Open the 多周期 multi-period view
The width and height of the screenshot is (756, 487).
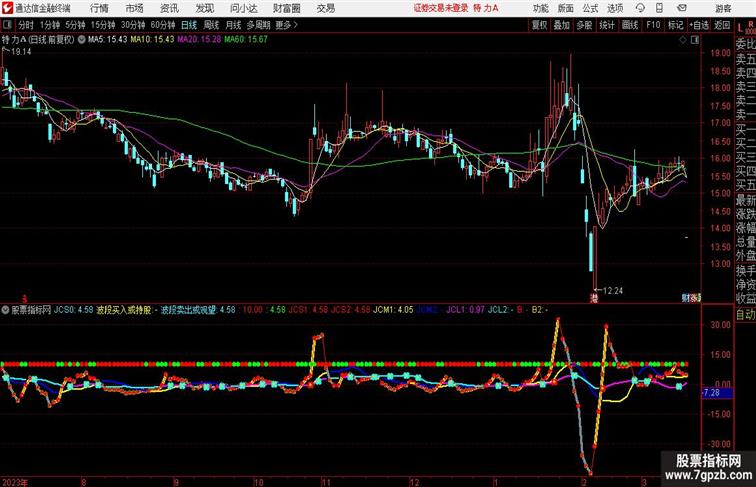[x=258, y=25]
